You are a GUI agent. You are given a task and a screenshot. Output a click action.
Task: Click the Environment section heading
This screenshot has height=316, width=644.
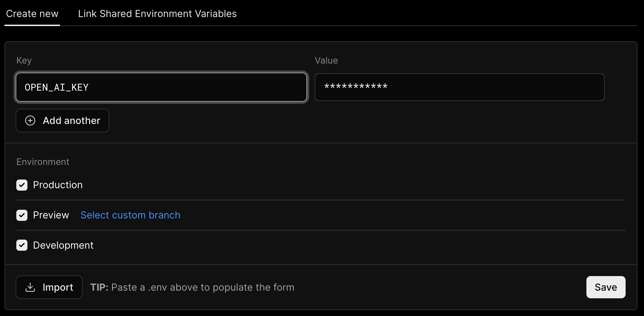(x=43, y=162)
